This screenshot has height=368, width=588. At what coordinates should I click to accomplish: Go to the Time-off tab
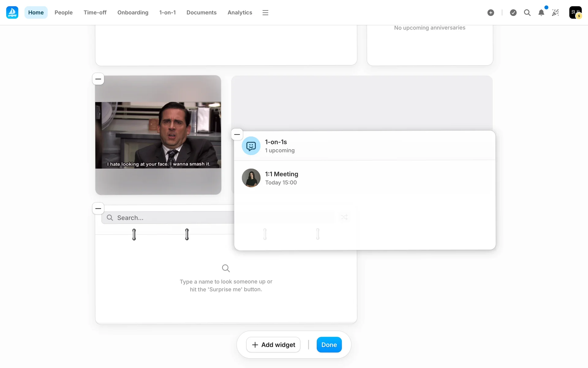pyautogui.click(x=95, y=13)
